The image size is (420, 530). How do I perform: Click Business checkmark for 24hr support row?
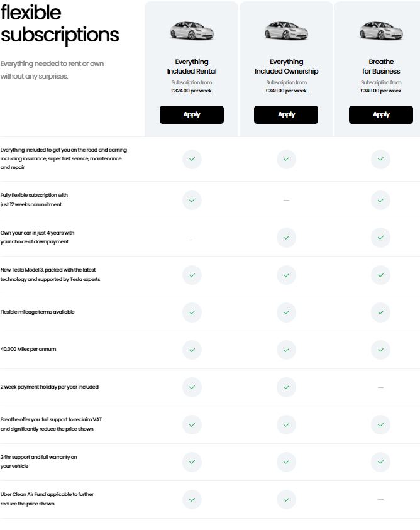[x=380, y=461]
